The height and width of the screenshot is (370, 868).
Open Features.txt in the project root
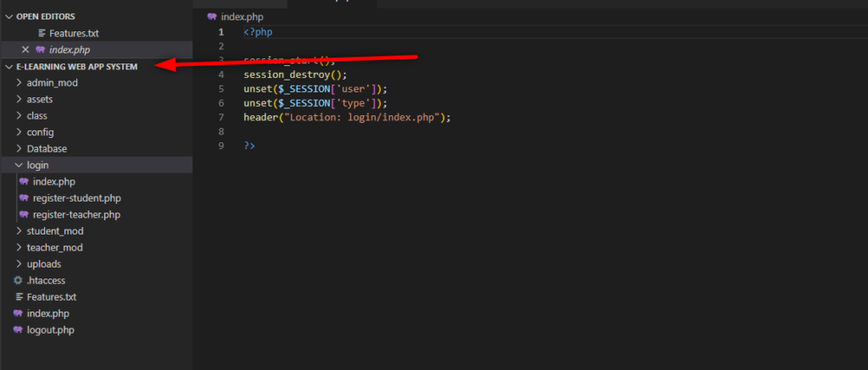tap(52, 297)
